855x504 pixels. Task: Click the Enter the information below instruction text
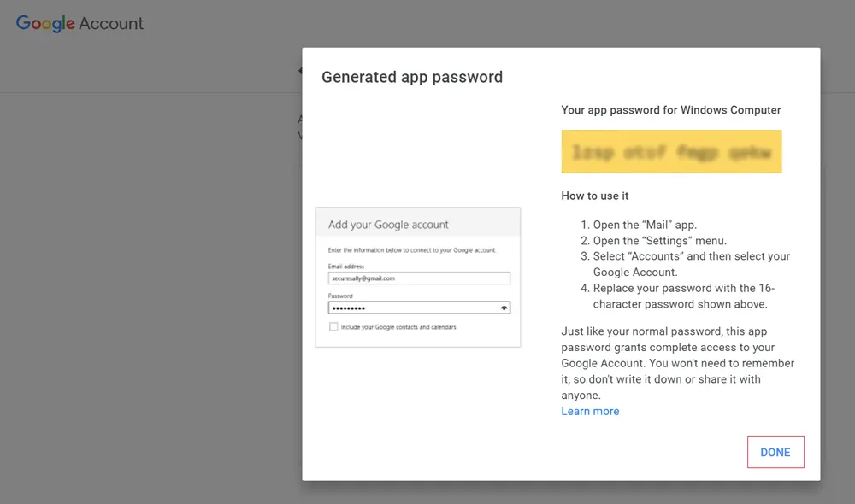[x=411, y=250]
